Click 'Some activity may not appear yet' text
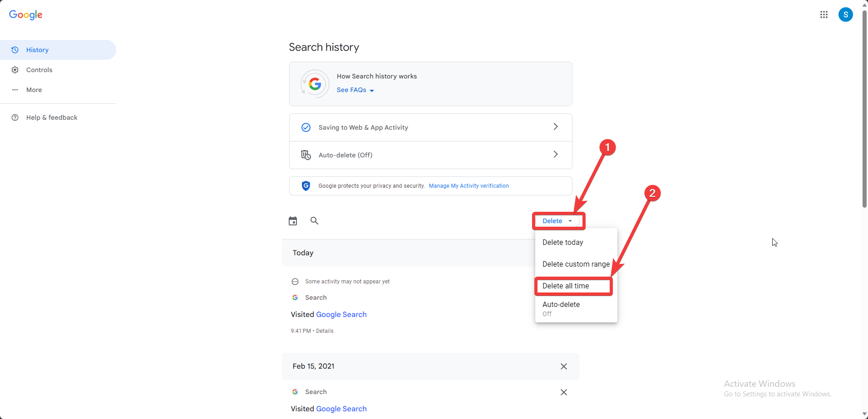 347,282
